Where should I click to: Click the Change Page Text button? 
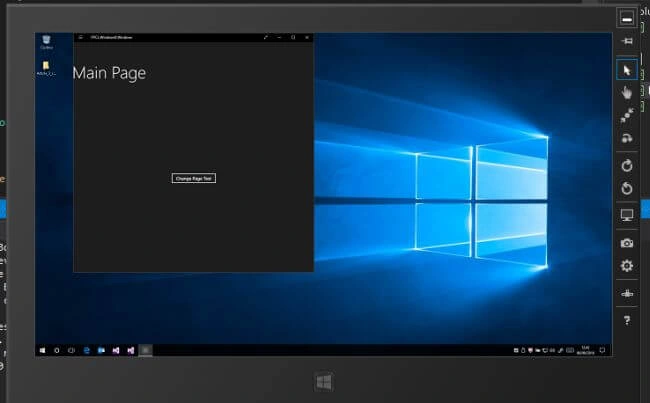pyautogui.click(x=194, y=178)
